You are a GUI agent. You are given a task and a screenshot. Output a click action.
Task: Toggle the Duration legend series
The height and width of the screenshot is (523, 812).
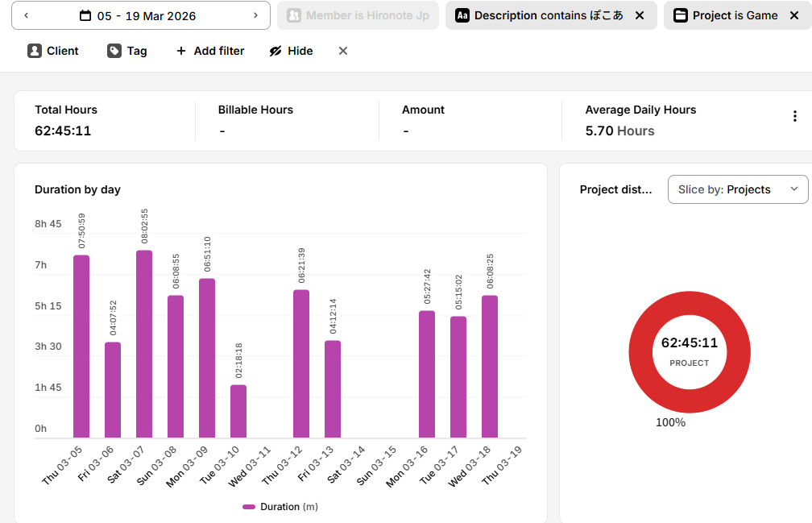pos(280,507)
